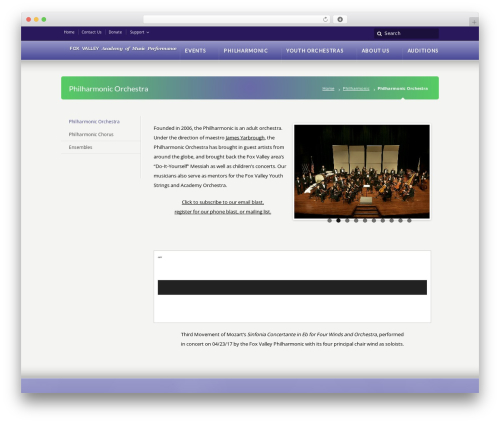Click the Philharmonic Orchestra page heading
The width and height of the screenshot is (500, 423).
(108, 89)
